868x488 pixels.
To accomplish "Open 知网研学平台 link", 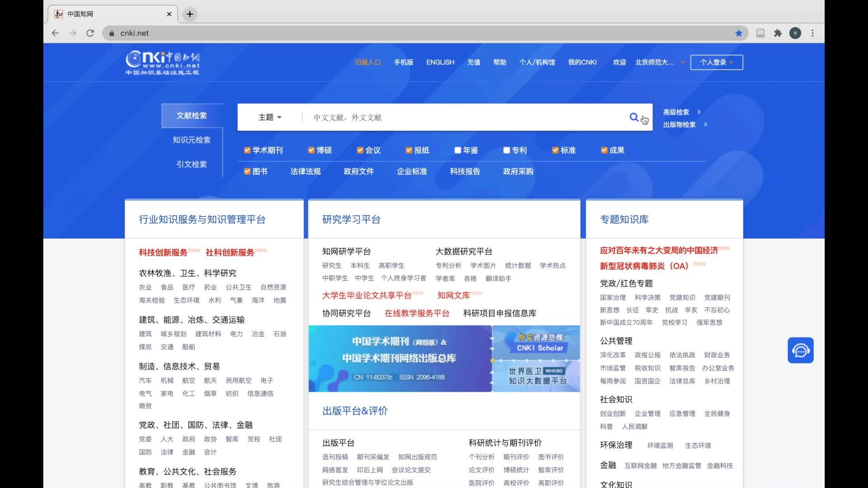I will point(346,251).
